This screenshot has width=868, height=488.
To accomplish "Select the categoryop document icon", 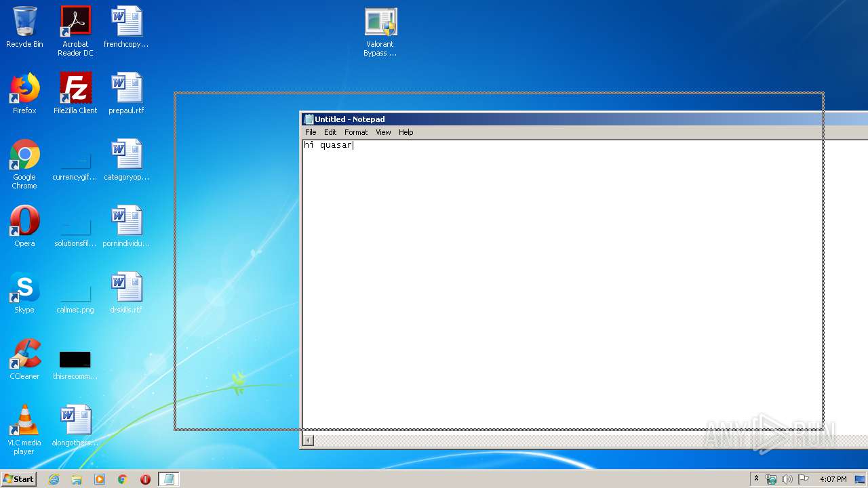I will click(x=126, y=160).
